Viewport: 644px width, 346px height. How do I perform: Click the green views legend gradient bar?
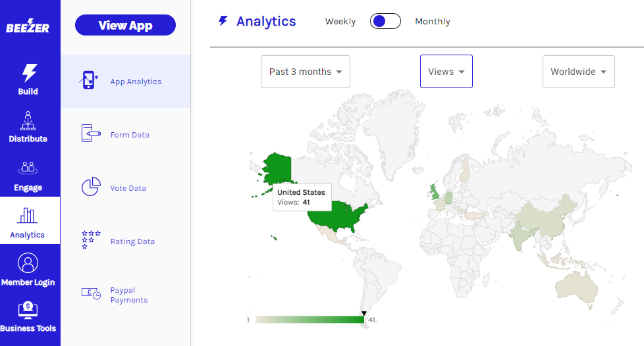click(309, 320)
